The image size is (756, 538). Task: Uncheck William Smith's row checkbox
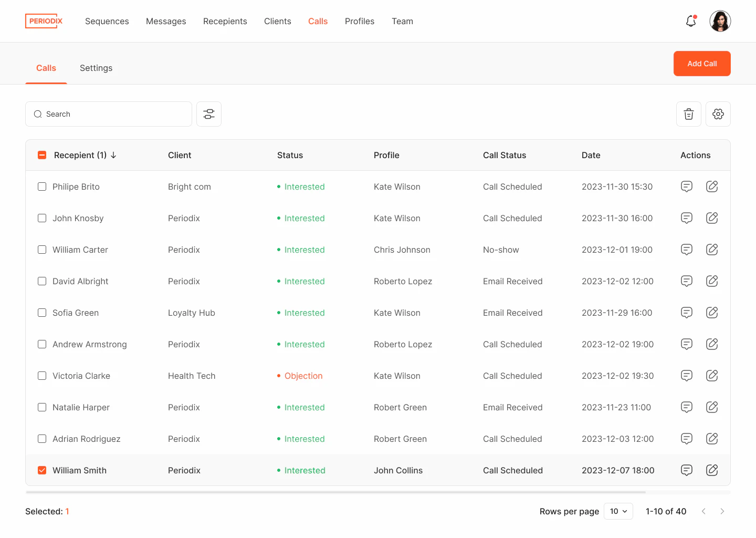(42, 470)
